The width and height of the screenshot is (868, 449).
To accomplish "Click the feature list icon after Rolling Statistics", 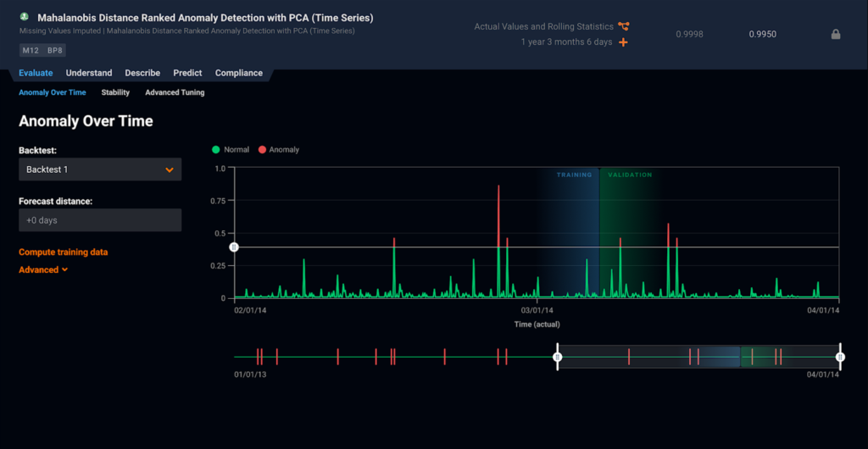I will tap(624, 27).
